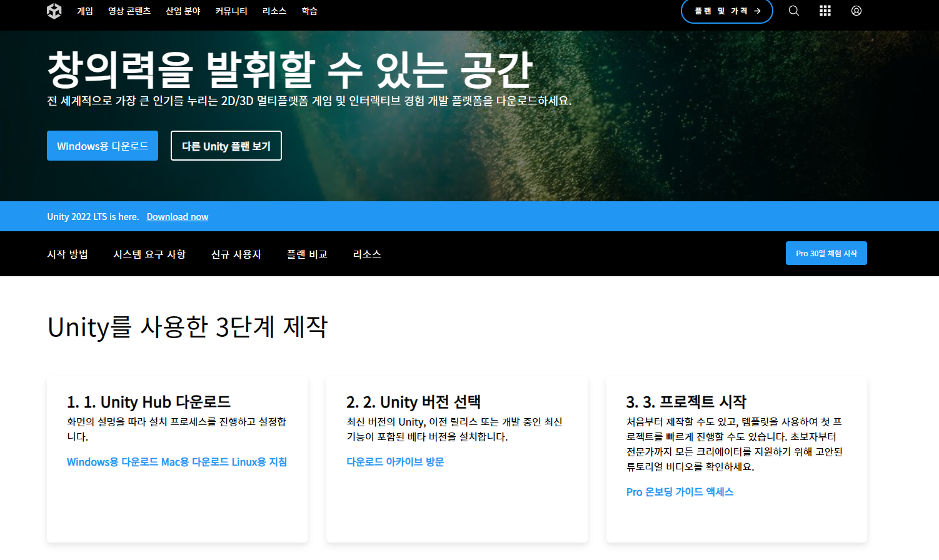Click the 3. 프로젝트 시작 heading
Screen dimensions: 939x560
coord(686,402)
